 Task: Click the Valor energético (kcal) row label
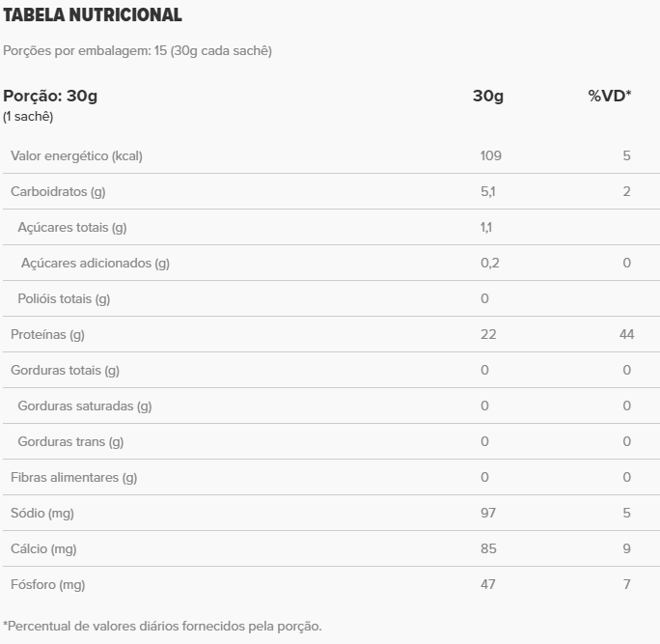[76, 155]
